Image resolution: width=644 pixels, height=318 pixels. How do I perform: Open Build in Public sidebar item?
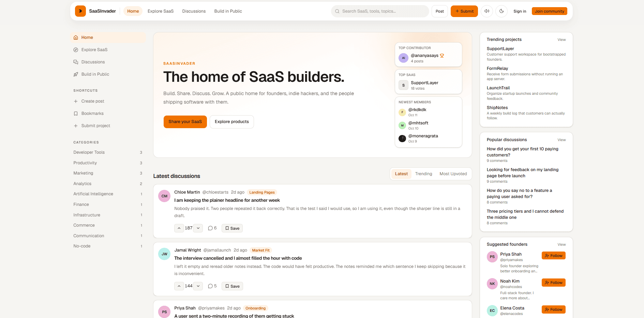coord(108,74)
